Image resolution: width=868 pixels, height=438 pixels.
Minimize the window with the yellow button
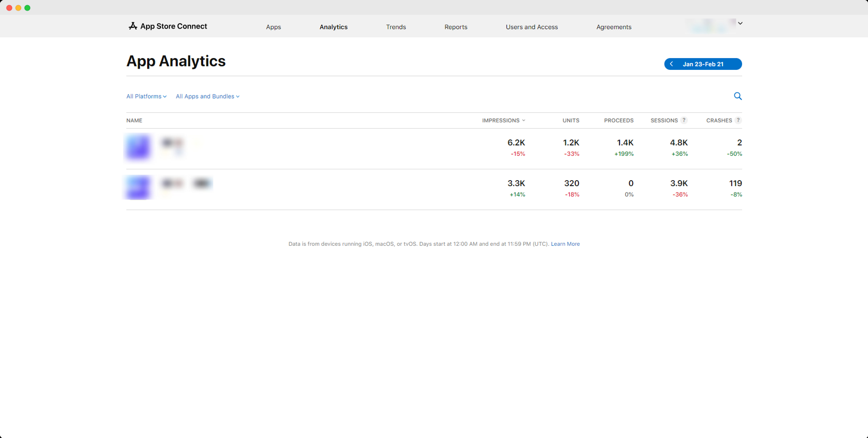pos(18,8)
